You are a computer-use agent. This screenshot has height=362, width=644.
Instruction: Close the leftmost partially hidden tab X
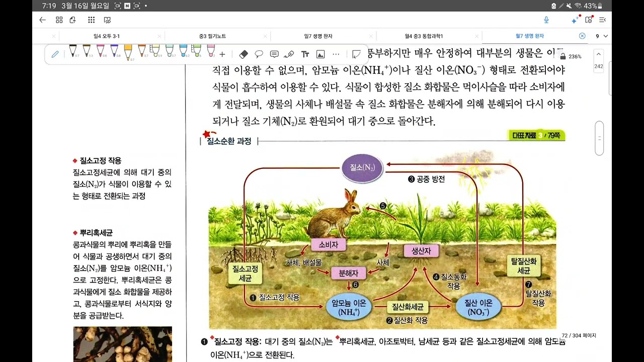click(54, 36)
